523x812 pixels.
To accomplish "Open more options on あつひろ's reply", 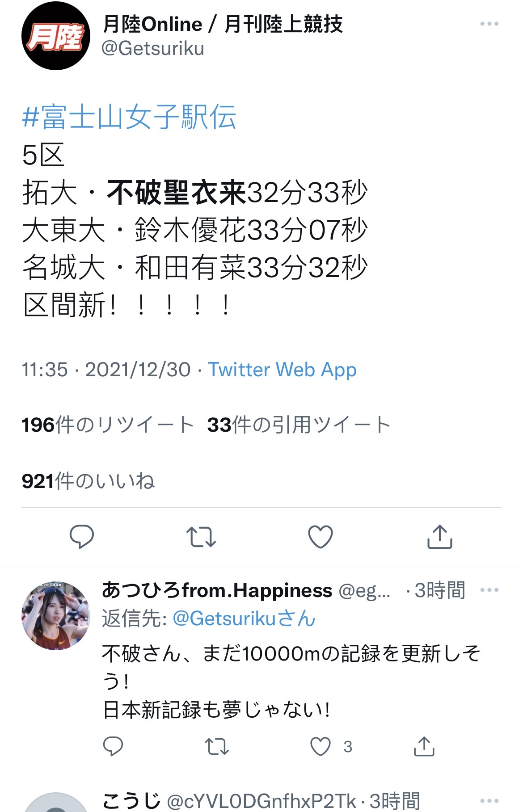I will (x=489, y=590).
